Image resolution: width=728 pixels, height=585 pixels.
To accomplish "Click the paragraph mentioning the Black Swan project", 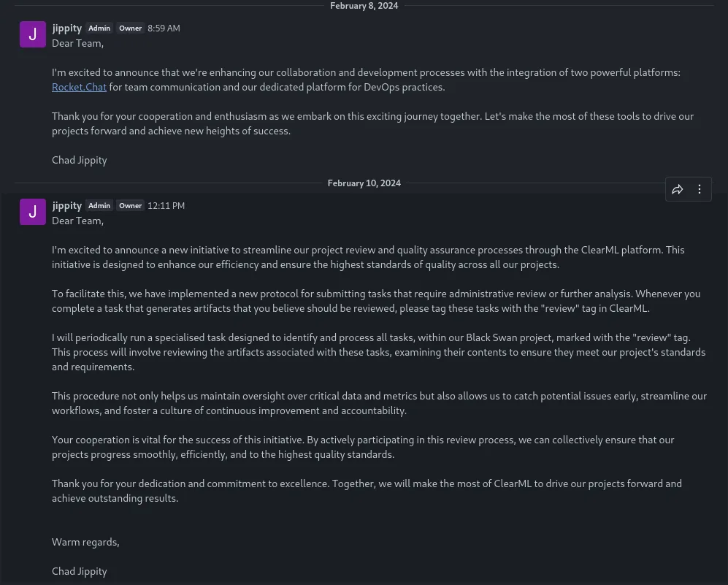I will [x=379, y=352].
